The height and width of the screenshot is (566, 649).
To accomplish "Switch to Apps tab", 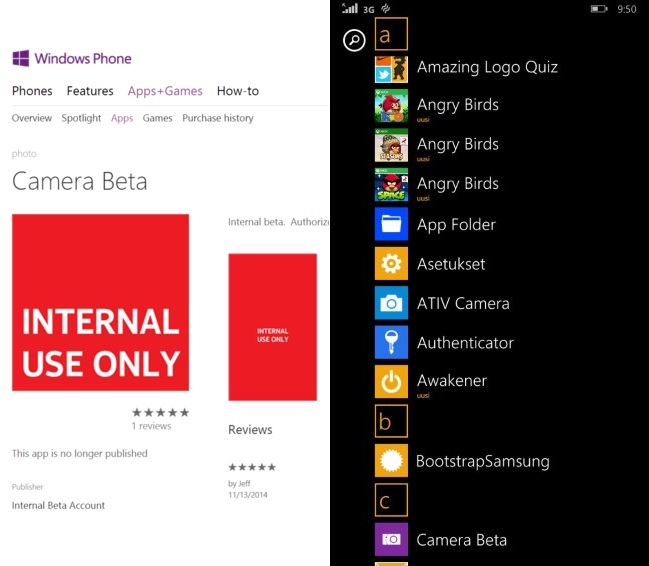I will pos(122,118).
